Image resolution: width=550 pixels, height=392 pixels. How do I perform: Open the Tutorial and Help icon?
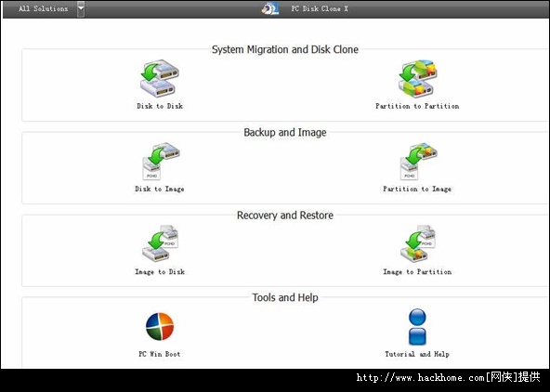[x=417, y=327]
